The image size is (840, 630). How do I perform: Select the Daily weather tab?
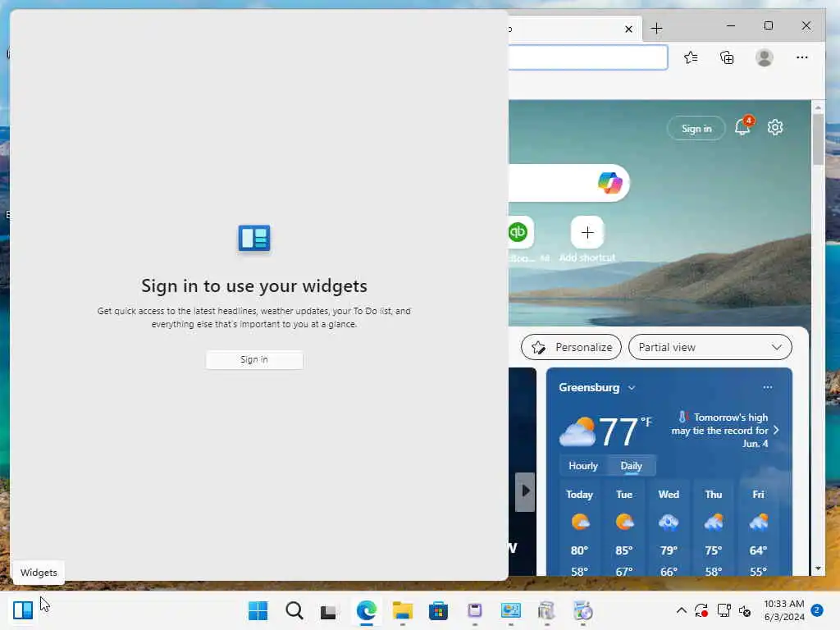tap(631, 466)
